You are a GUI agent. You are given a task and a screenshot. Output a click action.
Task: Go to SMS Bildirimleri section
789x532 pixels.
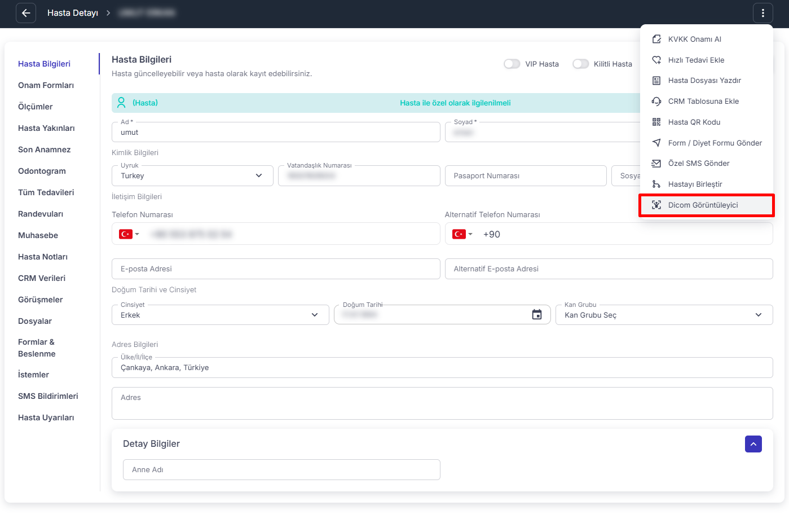pyautogui.click(x=48, y=396)
